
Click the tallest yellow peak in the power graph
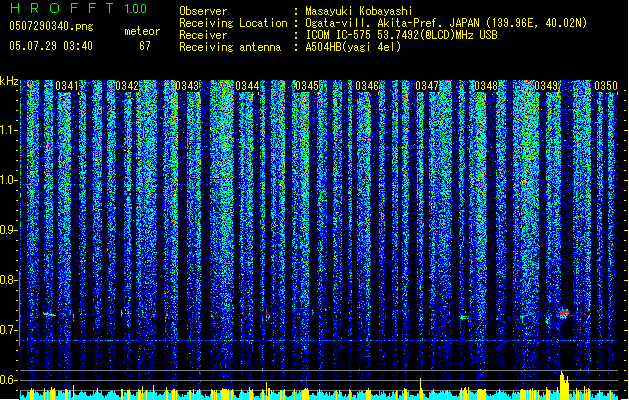point(564,385)
